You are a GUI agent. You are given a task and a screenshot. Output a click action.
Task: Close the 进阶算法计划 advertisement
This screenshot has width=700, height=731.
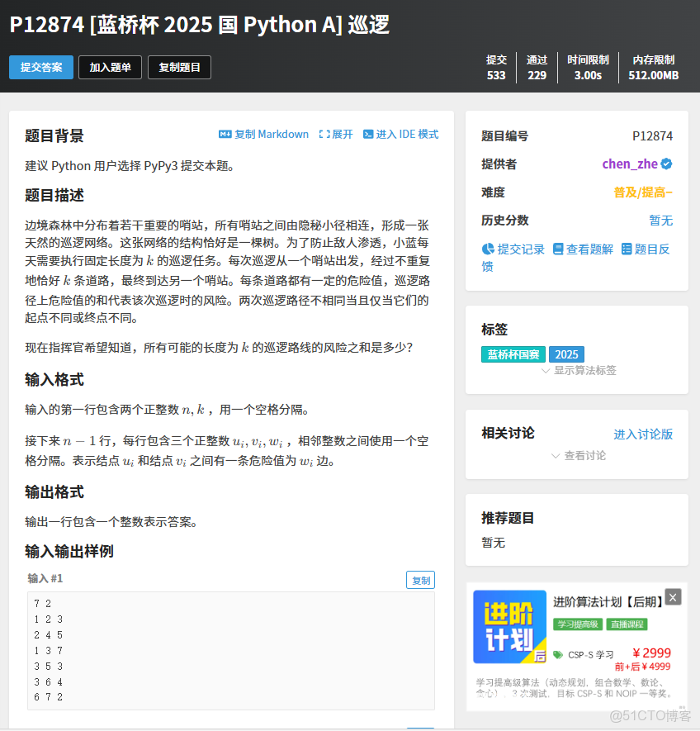pyautogui.click(x=673, y=596)
